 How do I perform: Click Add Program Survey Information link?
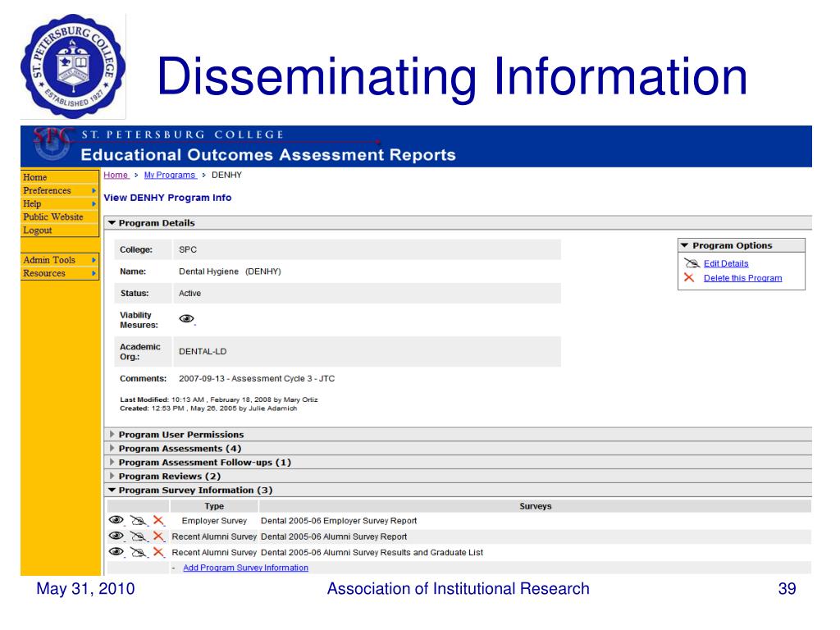tap(245, 568)
